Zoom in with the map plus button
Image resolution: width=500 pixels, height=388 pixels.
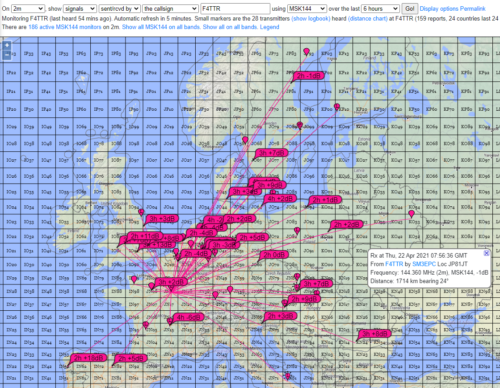[7, 45]
